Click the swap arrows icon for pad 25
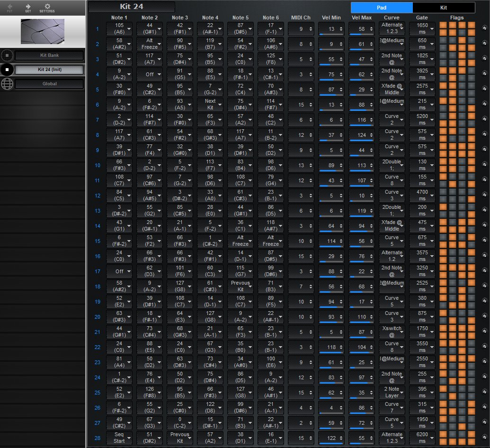Viewport: 490px width, 448px height. tap(484, 392)
